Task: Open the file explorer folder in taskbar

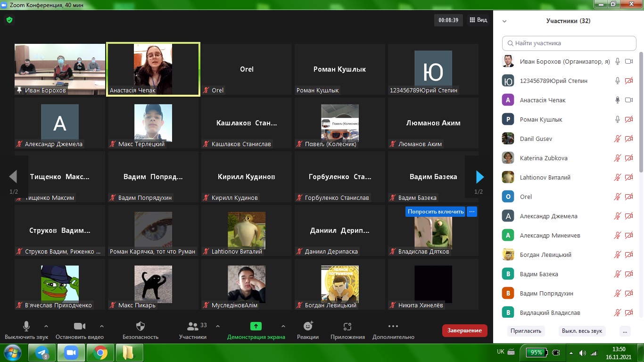Action: pos(129,353)
